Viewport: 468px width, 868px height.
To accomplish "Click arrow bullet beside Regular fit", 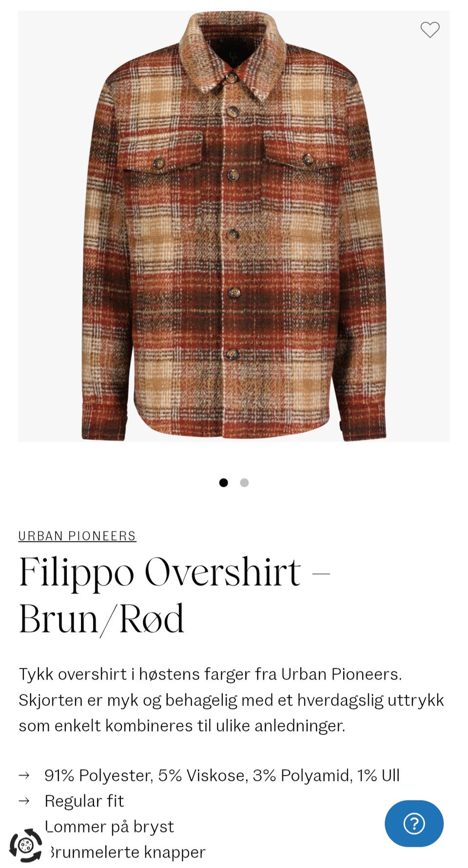I will [x=24, y=801].
